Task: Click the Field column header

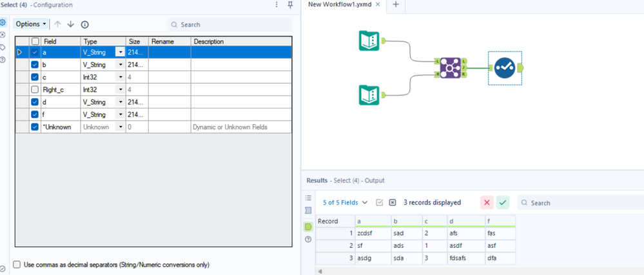Action: point(61,41)
